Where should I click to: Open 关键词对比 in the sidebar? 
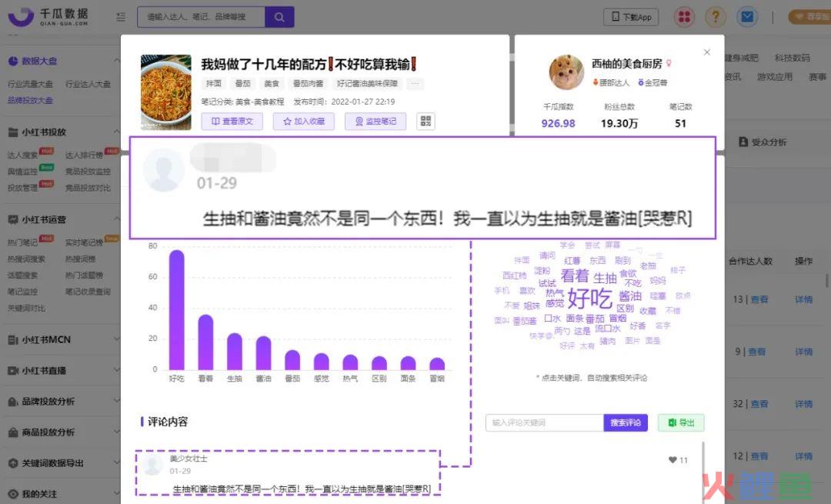pyautogui.click(x=26, y=309)
